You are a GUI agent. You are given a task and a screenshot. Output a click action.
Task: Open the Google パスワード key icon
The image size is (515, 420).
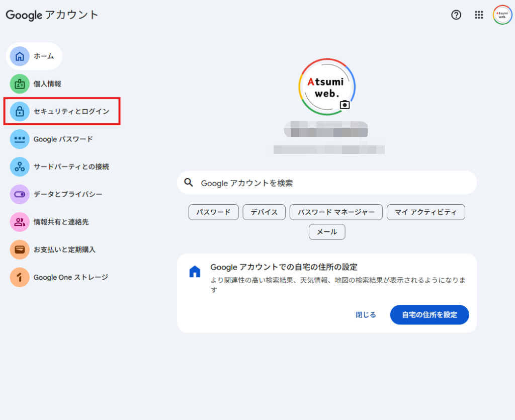pyautogui.click(x=20, y=139)
